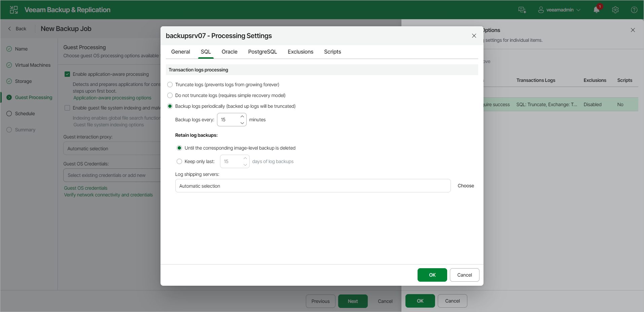Viewport: 644px width, 312px height.
Task: Switch to the General tab
Action: 181,52
